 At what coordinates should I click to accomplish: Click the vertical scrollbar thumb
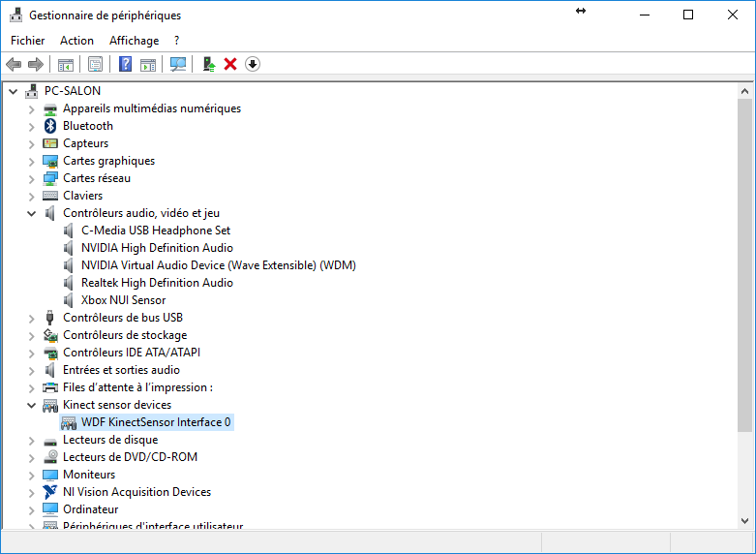tap(744, 265)
